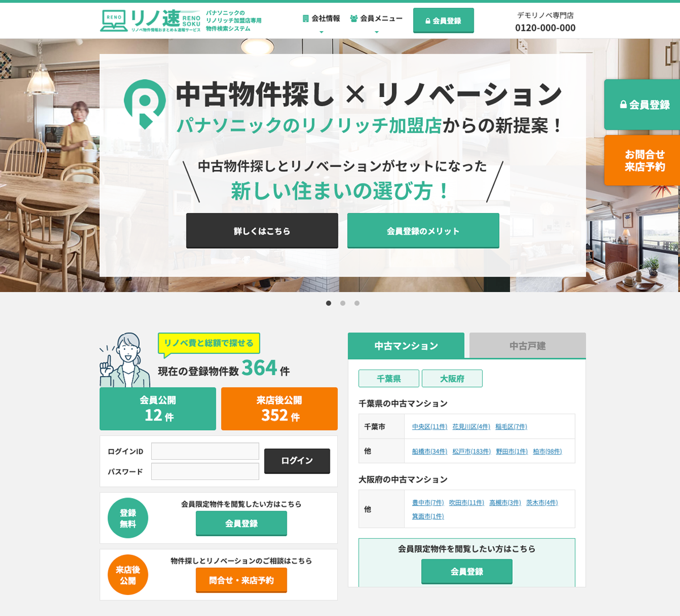Open the 中央区(11件) link

(x=430, y=427)
